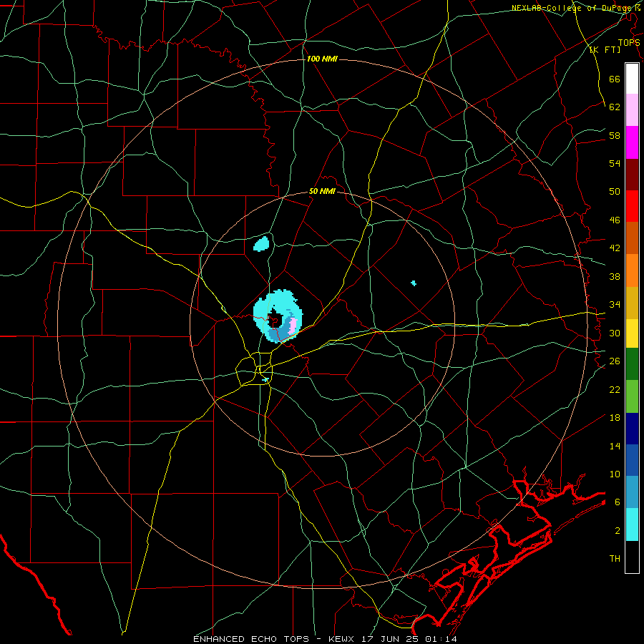Click the white swatch in the tops legend
Screen dimensions: 644x644
[632, 79]
